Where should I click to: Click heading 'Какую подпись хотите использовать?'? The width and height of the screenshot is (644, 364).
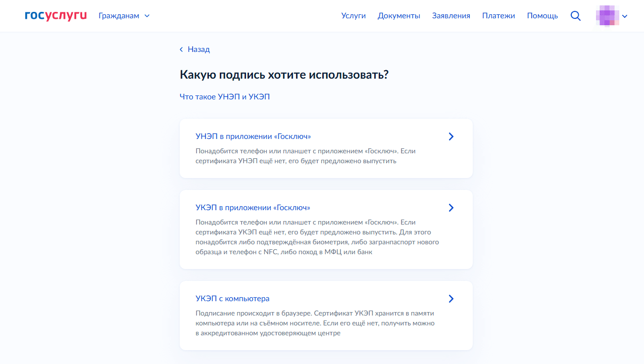pos(284,75)
